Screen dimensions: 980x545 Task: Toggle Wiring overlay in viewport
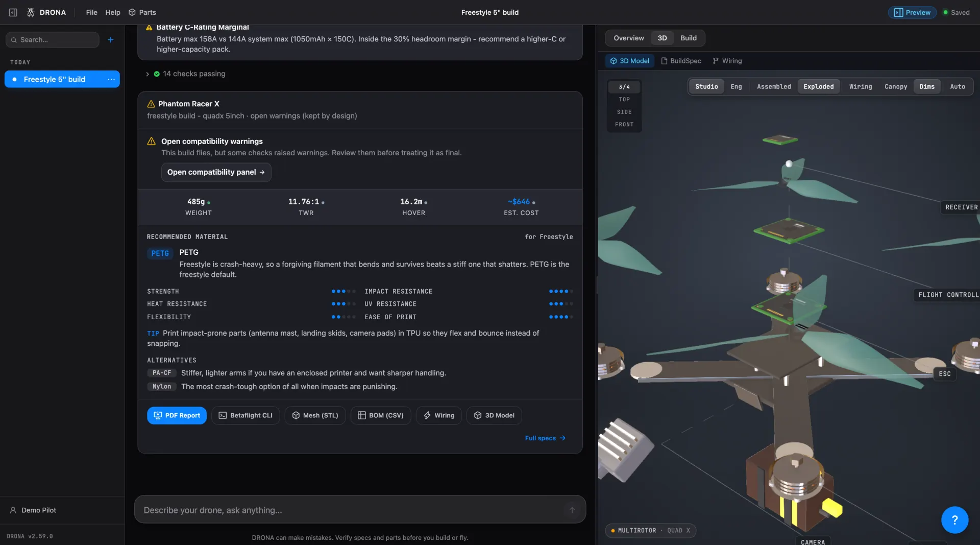(860, 87)
